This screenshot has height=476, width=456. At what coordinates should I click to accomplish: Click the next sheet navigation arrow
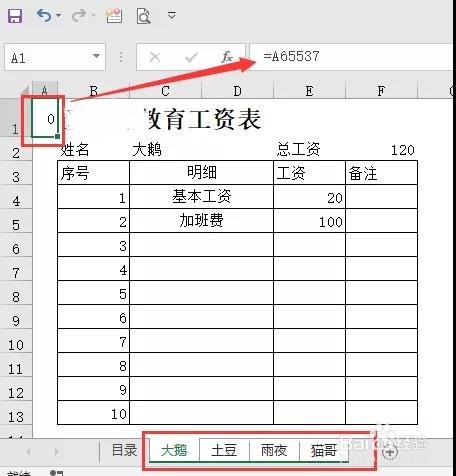click(x=56, y=451)
